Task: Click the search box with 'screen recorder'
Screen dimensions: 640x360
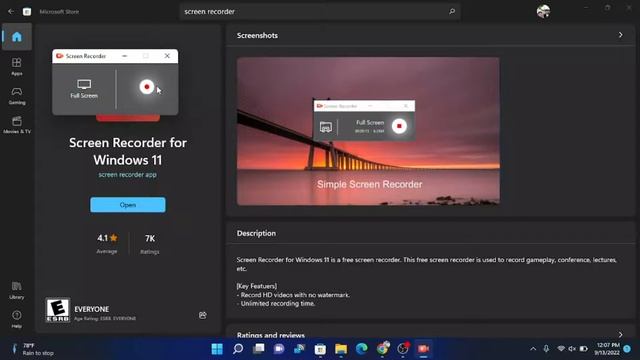Action: pyautogui.click(x=320, y=11)
